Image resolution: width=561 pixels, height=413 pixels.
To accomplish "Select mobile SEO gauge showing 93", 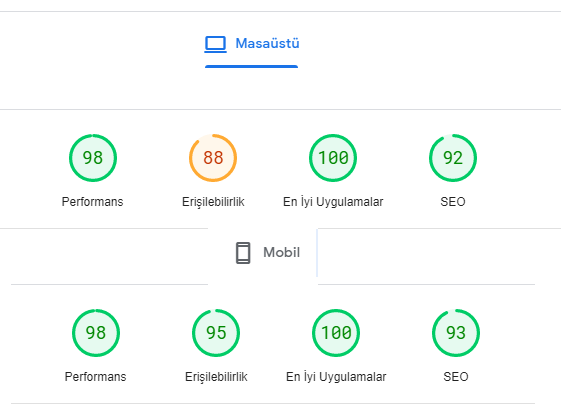I will [456, 333].
